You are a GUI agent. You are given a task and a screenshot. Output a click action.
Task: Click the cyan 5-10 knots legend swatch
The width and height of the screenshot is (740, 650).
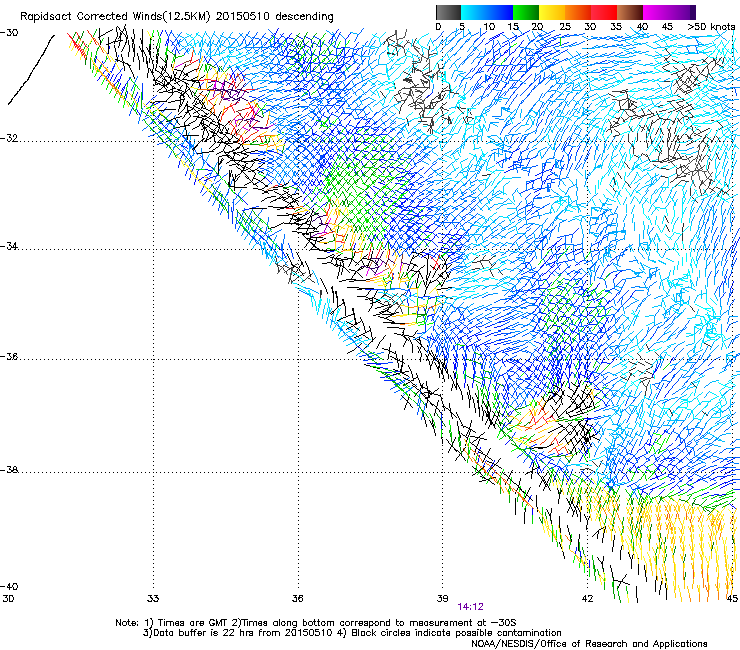coord(474,12)
